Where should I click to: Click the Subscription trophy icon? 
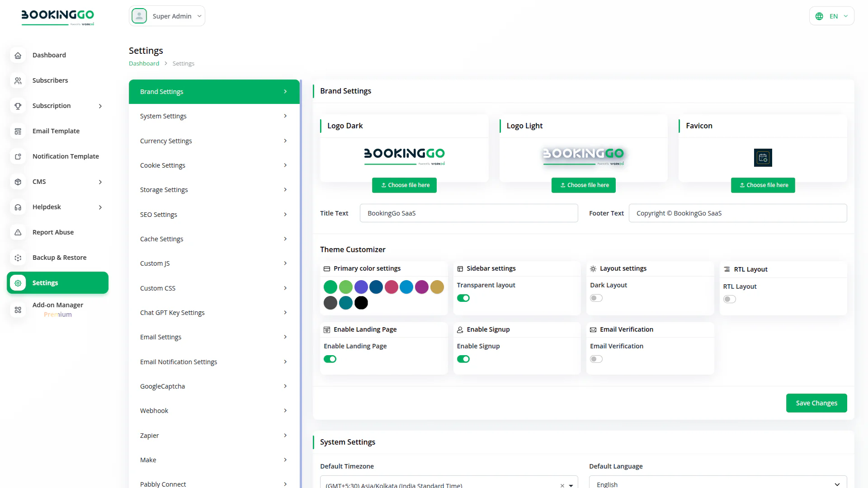pyautogui.click(x=18, y=106)
